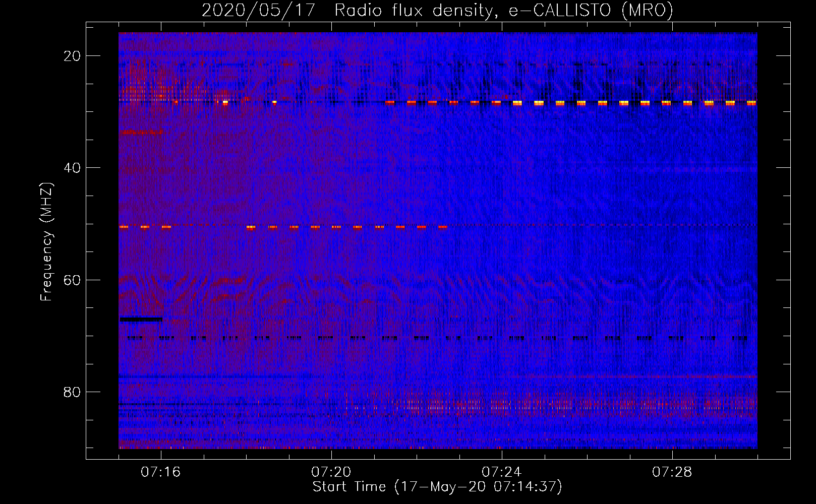Click the 07:28 time tick label
Image resolution: width=816 pixels, height=504 pixels.
[672, 472]
